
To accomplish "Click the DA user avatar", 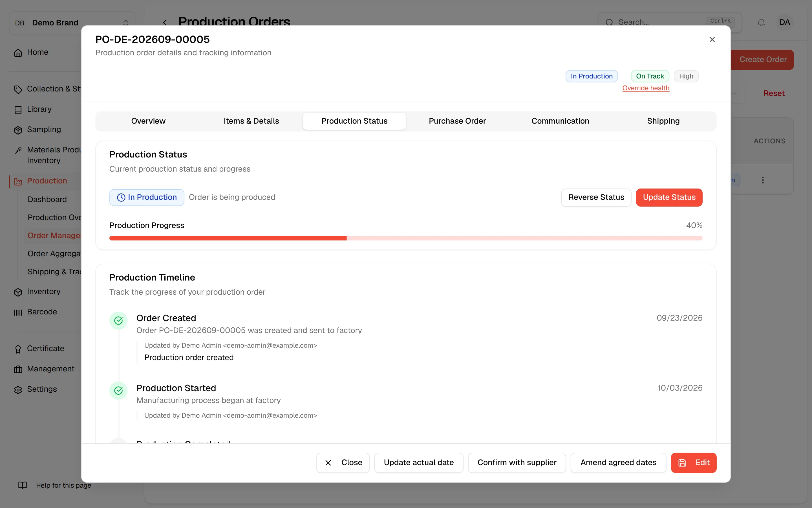I will coord(784,23).
